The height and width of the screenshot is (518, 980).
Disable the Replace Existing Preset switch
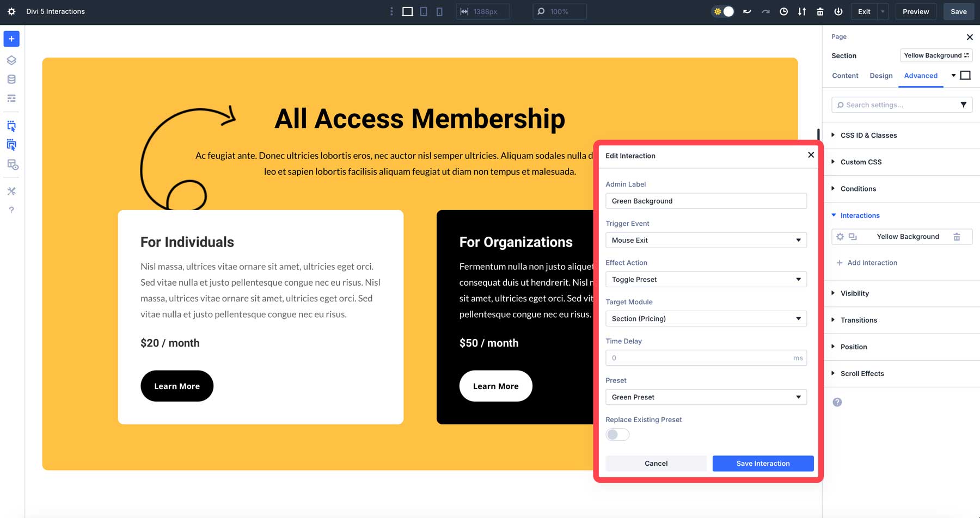pyautogui.click(x=617, y=434)
